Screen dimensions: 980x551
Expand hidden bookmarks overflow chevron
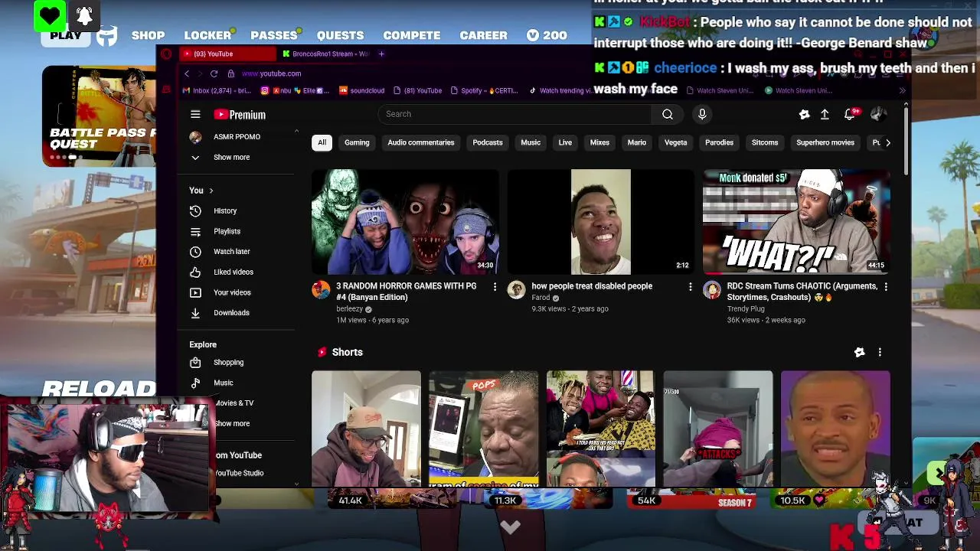[902, 90]
